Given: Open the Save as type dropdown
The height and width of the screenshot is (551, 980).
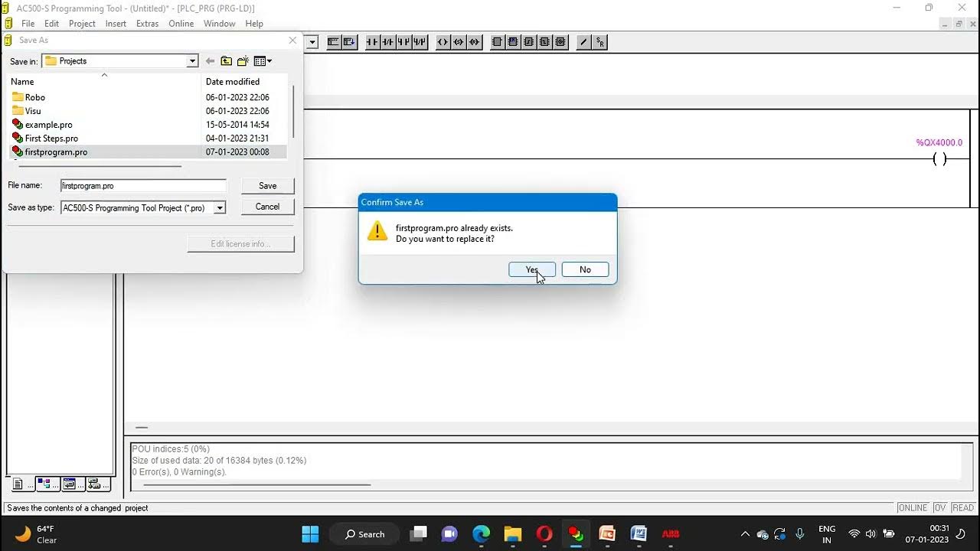Looking at the screenshot, I should pyautogui.click(x=220, y=208).
